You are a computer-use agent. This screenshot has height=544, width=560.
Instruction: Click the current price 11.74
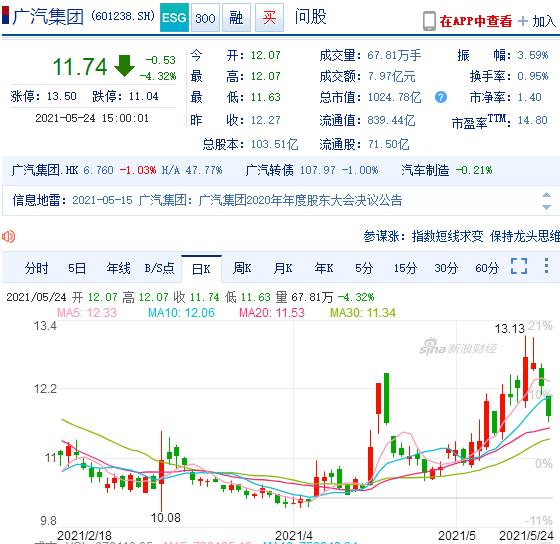coord(80,67)
